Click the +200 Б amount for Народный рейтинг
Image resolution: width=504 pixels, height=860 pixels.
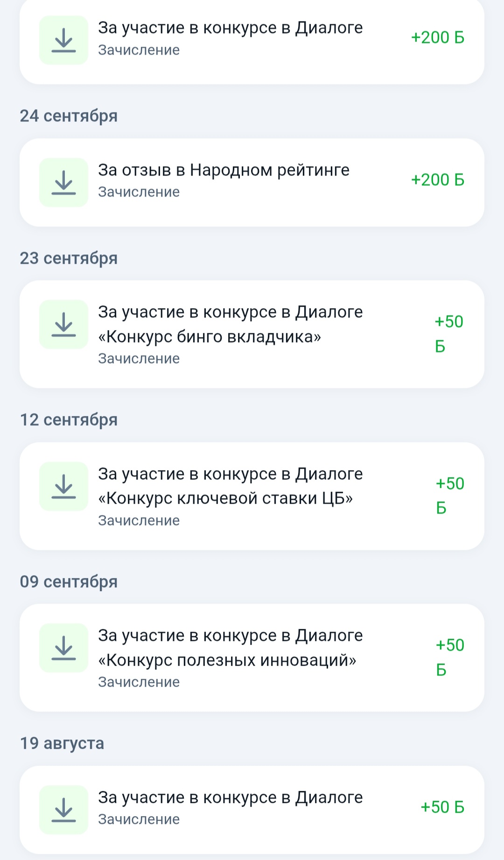(x=437, y=180)
